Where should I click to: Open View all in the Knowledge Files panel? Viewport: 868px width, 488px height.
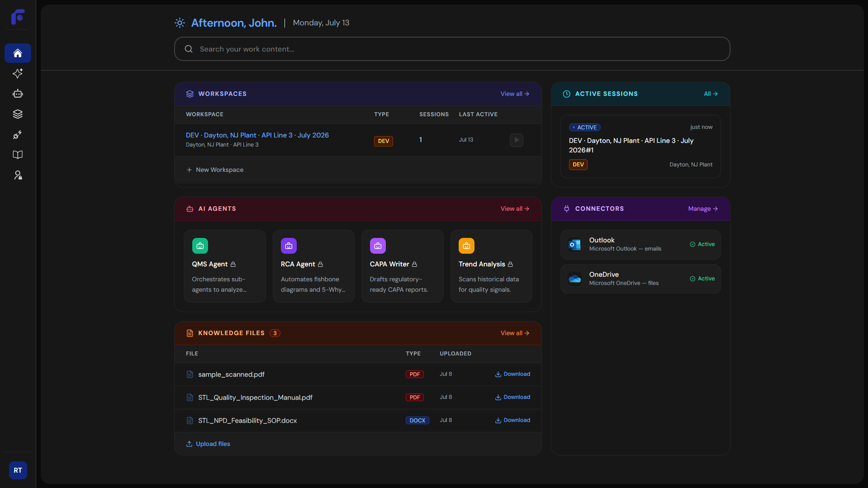[x=515, y=333]
